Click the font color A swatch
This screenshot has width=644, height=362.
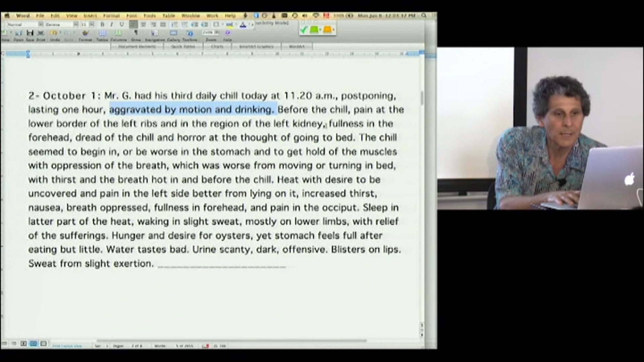[243, 24]
